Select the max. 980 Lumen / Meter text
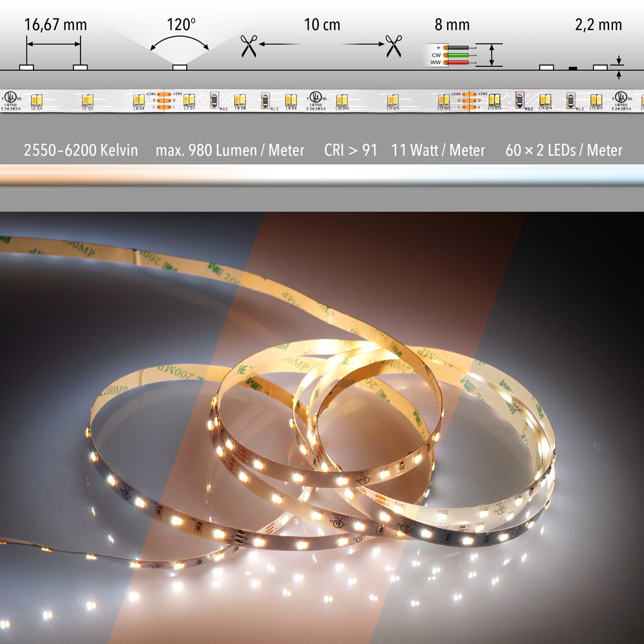The height and width of the screenshot is (644, 644). pyautogui.click(x=230, y=150)
